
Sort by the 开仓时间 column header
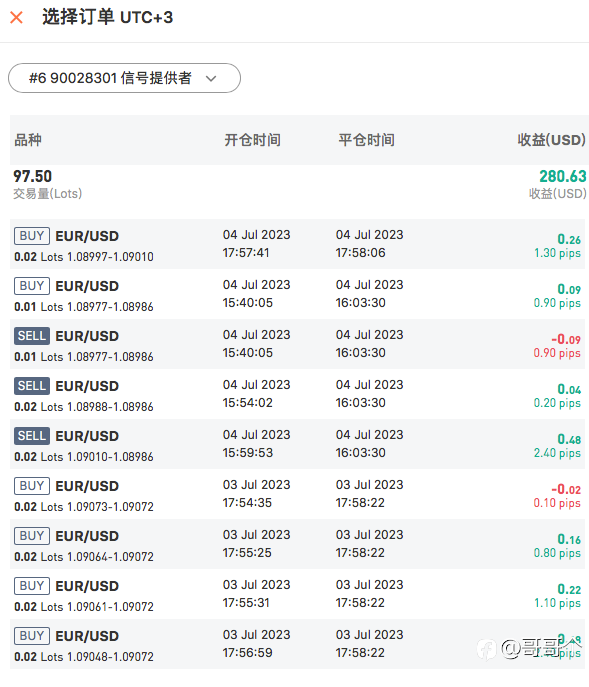tap(252, 140)
